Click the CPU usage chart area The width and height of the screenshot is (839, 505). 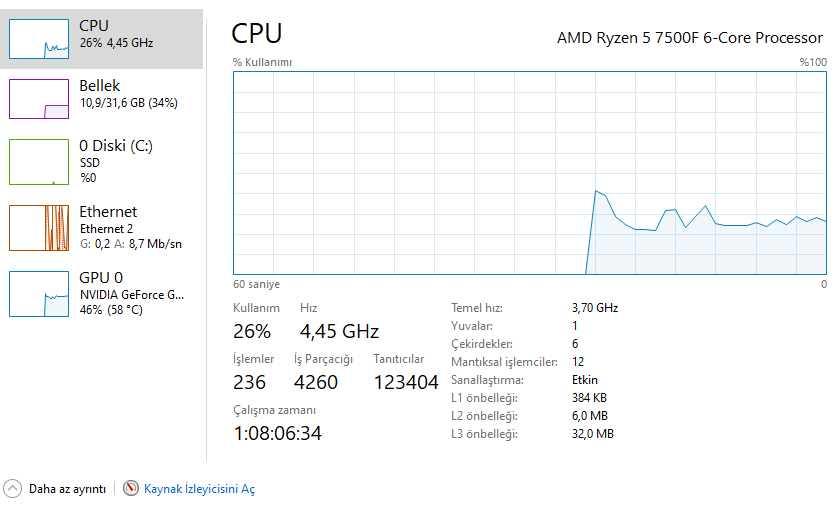[x=530, y=172]
